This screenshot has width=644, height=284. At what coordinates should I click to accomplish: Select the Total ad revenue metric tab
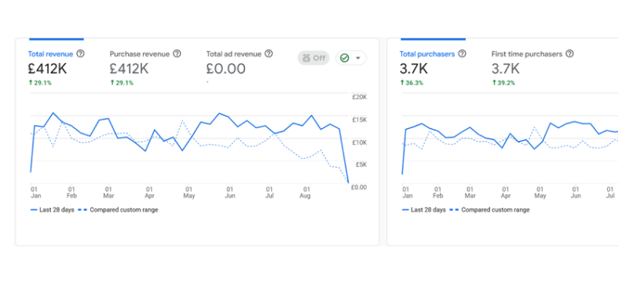tap(234, 54)
